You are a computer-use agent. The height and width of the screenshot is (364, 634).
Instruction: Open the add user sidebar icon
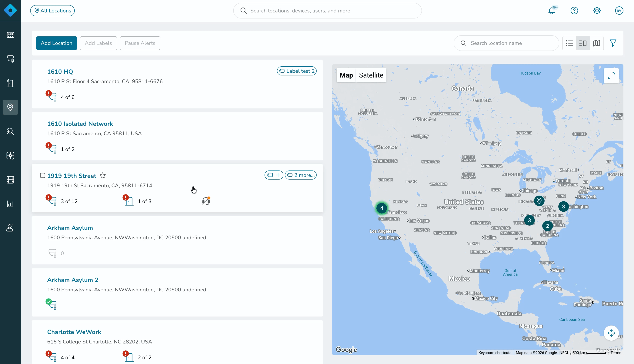[10, 228]
